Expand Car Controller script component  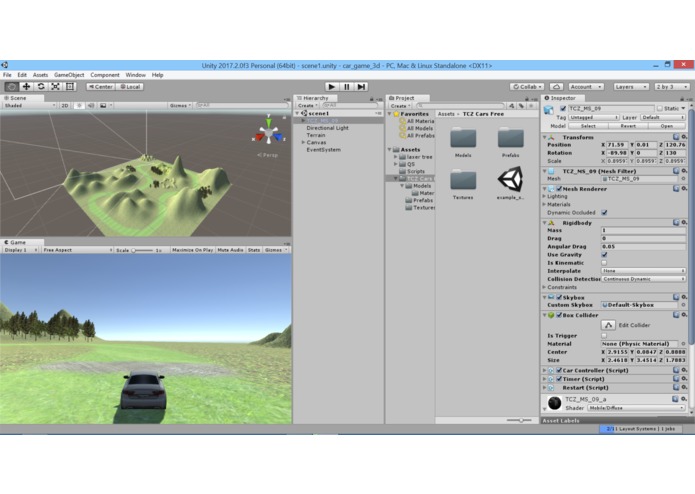click(x=544, y=370)
